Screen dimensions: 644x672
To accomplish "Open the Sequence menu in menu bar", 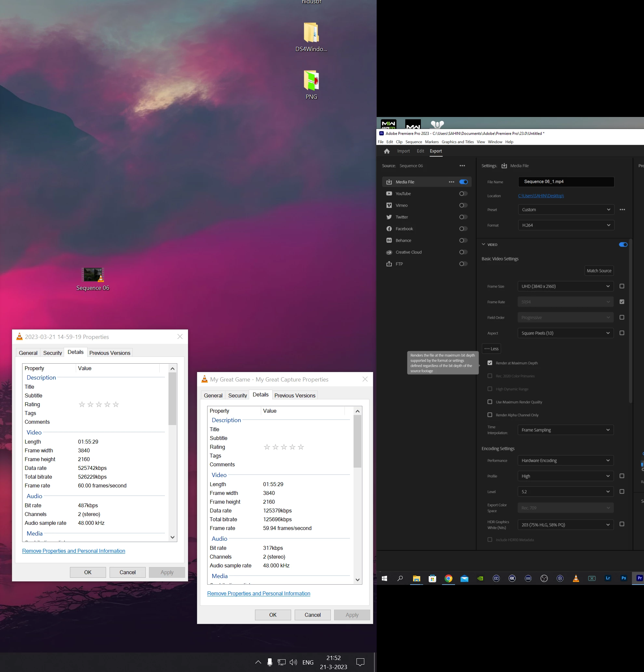I will 413,142.
